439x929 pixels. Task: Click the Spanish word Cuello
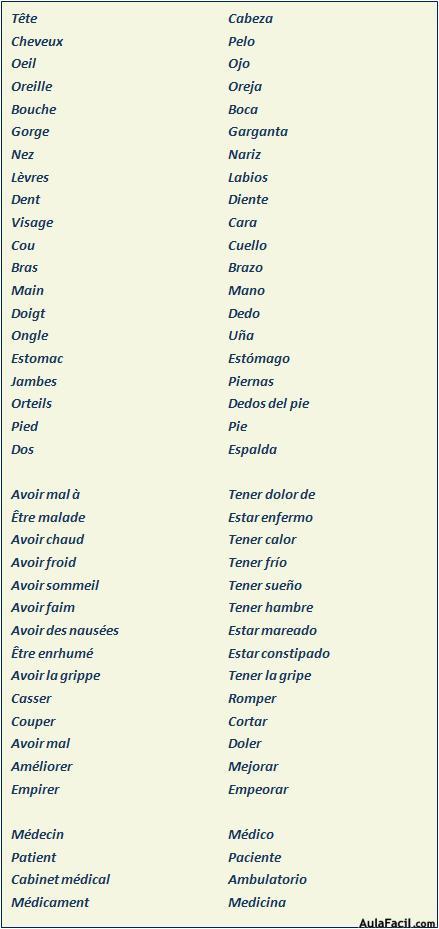click(248, 245)
